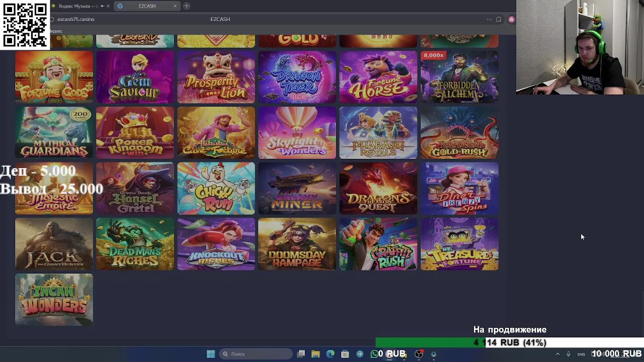644x362 pixels.
Task: Open Hansel & Gretel slot thumbnail
Action: 135,189
